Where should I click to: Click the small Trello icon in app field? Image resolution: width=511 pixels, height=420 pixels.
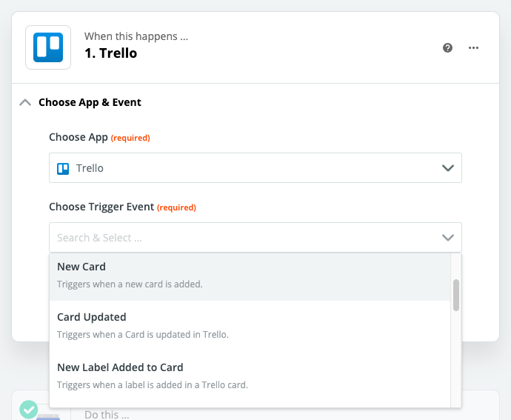[x=63, y=169]
